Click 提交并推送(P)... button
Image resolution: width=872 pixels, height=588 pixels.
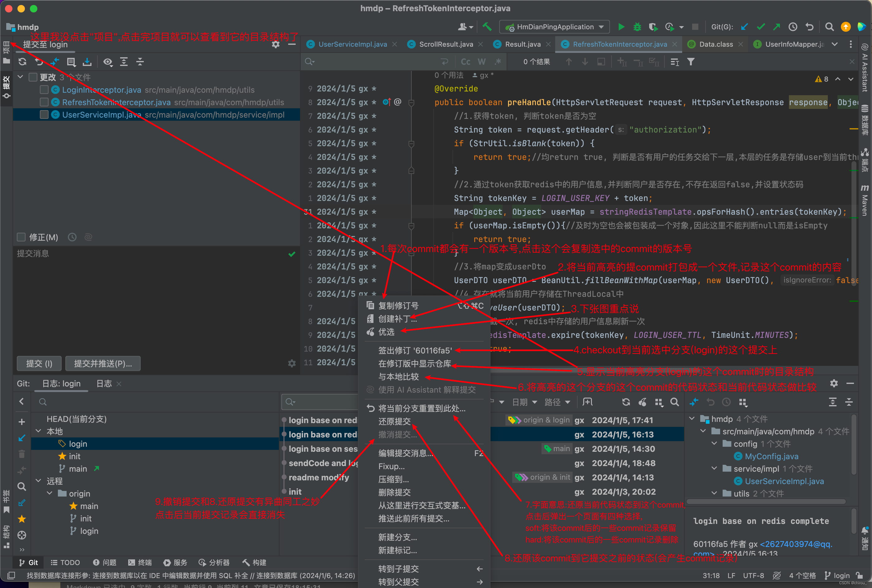(103, 363)
